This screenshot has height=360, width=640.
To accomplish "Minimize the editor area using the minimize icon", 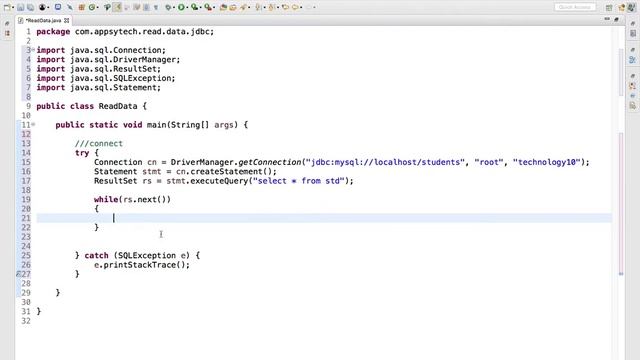I will pos(607,19).
